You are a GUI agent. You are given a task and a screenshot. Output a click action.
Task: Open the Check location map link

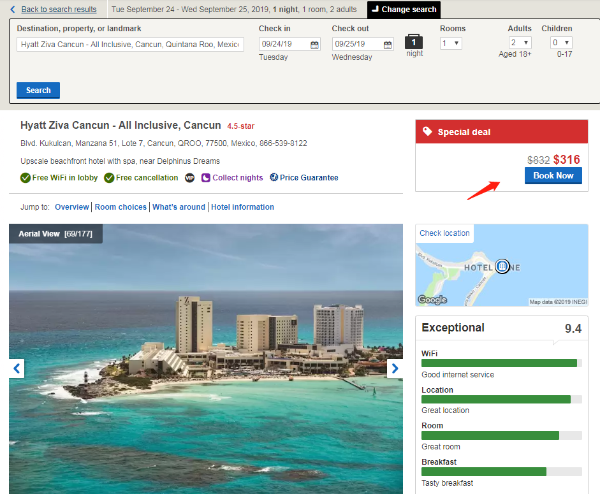pos(444,233)
